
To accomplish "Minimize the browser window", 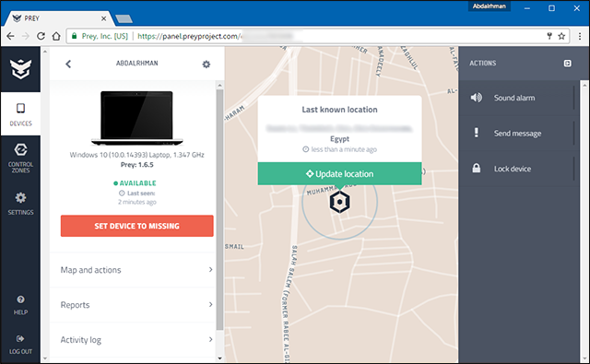I will coord(527,8).
